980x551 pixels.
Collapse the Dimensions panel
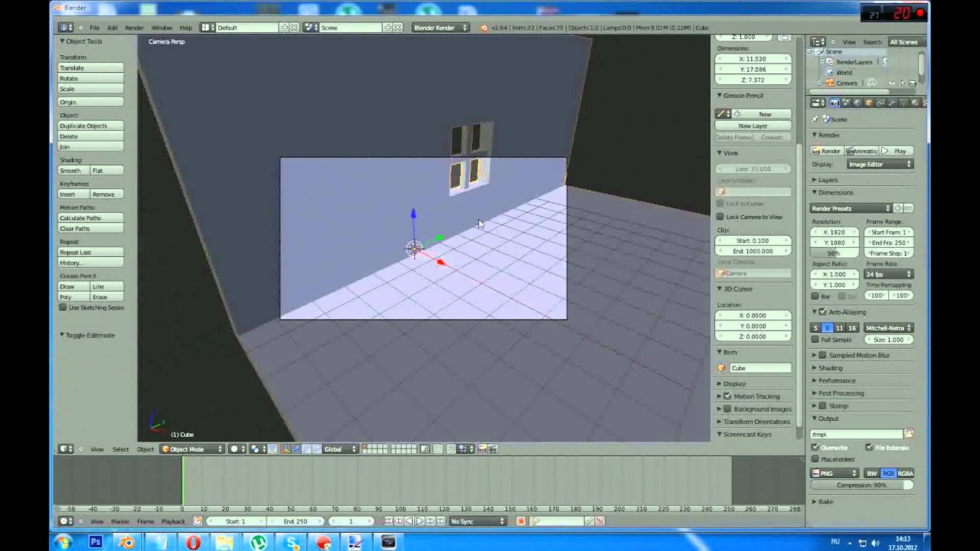click(x=835, y=193)
